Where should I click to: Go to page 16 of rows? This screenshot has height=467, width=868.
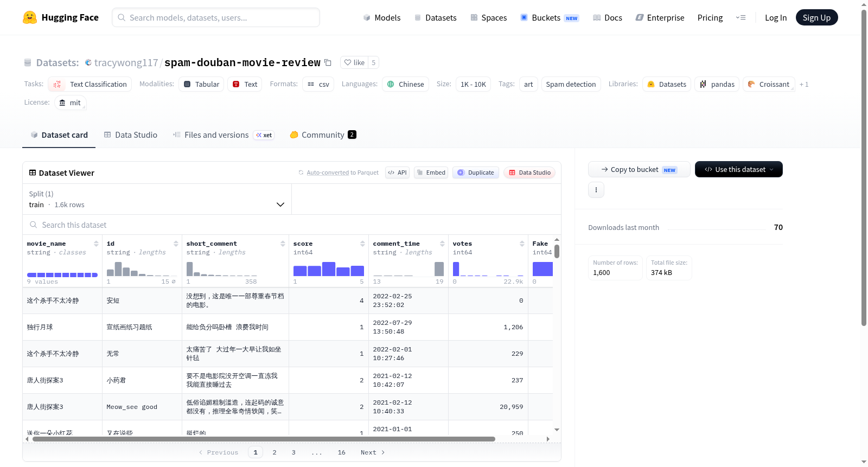(x=341, y=452)
